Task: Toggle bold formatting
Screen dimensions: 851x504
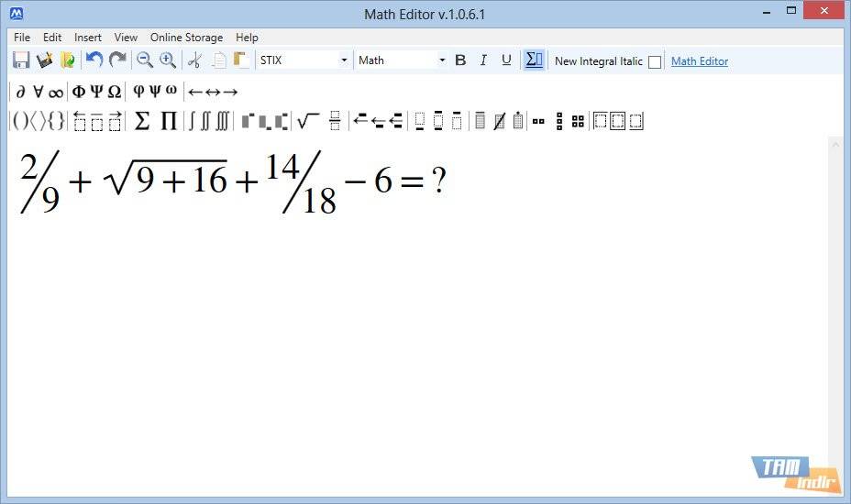Action: (x=460, y=60)
